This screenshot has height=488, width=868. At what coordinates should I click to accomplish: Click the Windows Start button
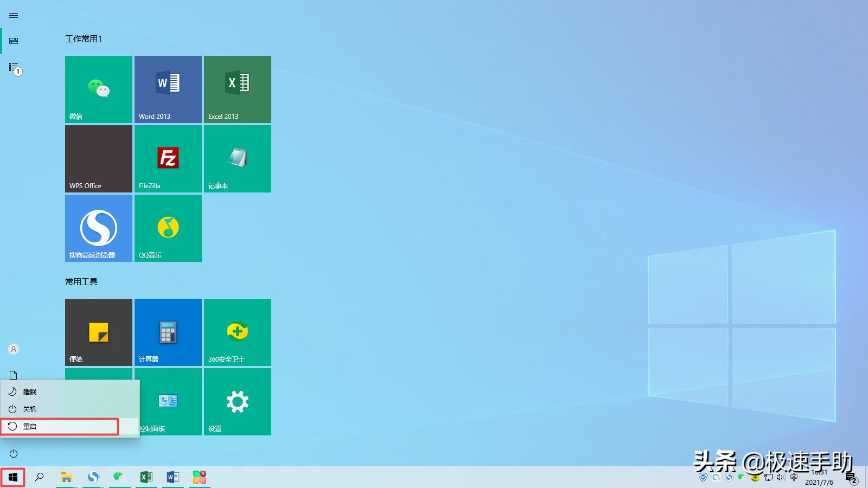point(13,477)
